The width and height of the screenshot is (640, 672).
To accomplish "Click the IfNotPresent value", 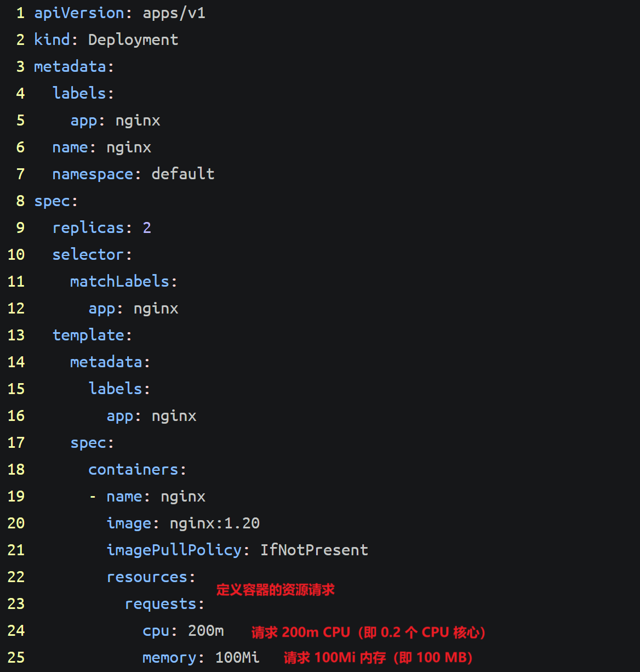I will pos(314,550).
